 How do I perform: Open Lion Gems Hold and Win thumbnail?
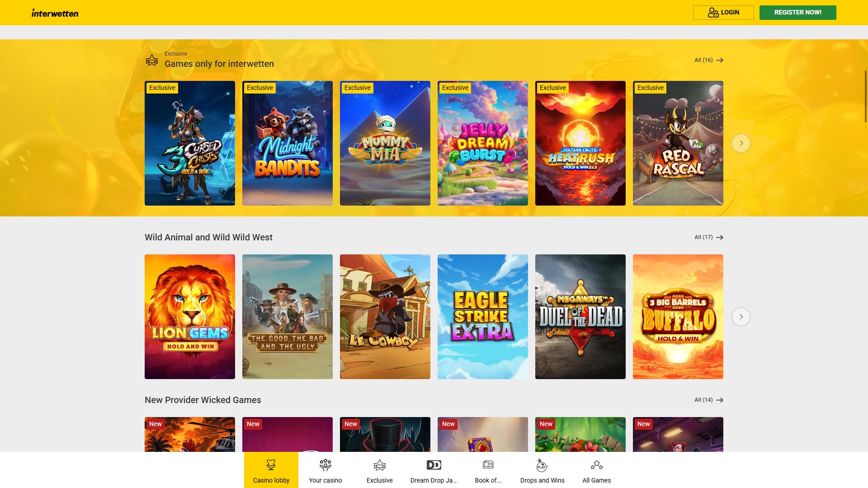pyautogui.click(x=190, y=317)
